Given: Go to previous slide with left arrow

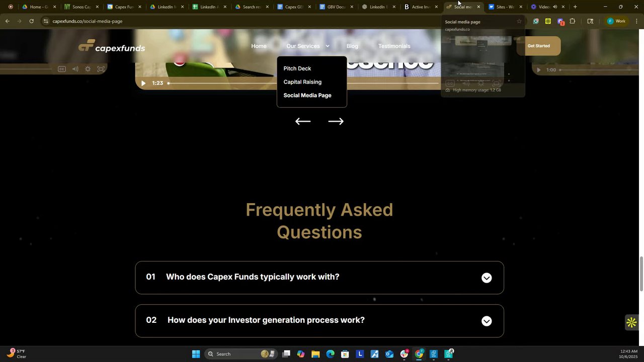Looking at the screenshot, I should (303, 121).
